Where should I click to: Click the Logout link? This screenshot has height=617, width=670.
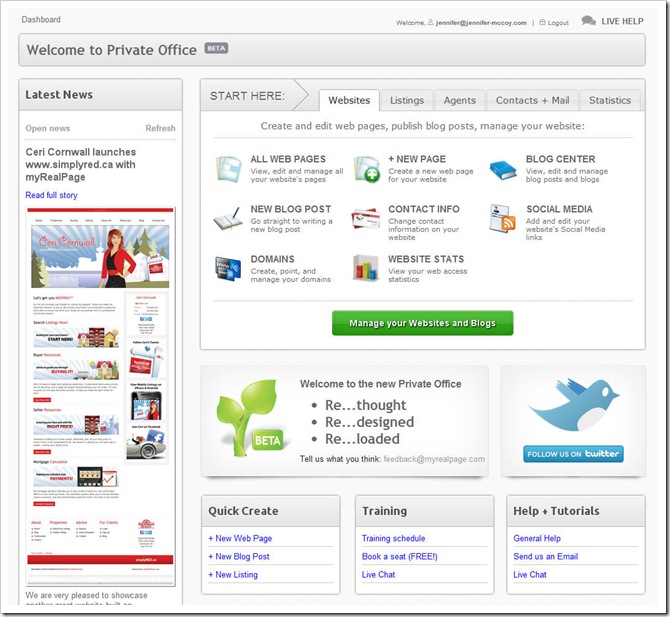(558, 23)
